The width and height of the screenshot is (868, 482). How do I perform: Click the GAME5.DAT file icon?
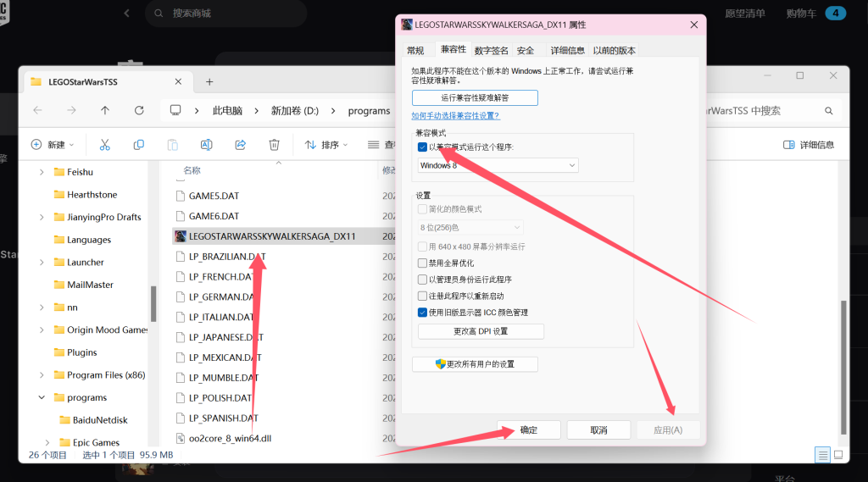[x=180, y=196]
